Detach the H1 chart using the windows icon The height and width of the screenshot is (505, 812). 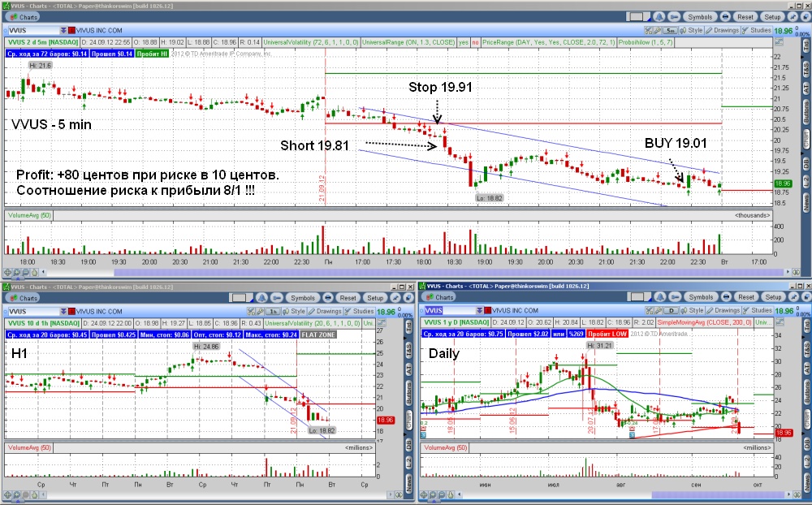408,298
